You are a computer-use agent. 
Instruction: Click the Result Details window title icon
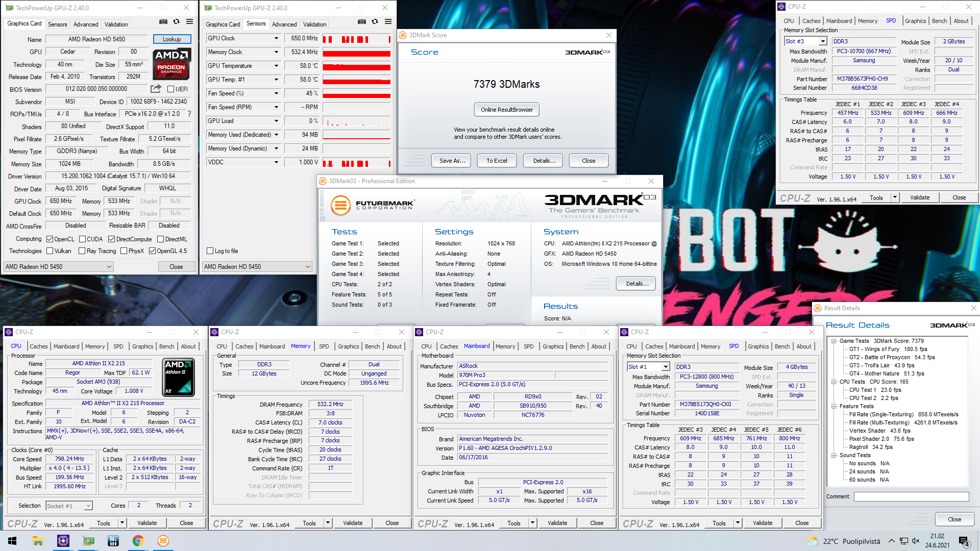tap(818, 308)
